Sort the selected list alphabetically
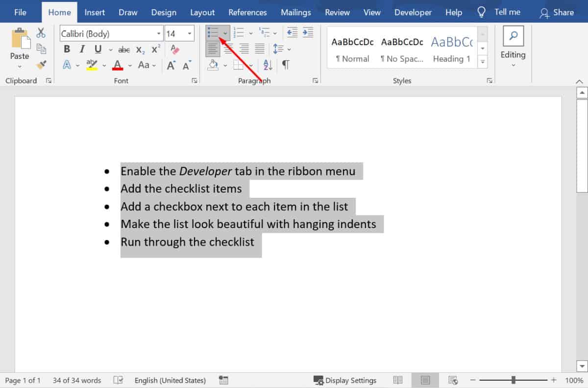 (x=267, y=65)
